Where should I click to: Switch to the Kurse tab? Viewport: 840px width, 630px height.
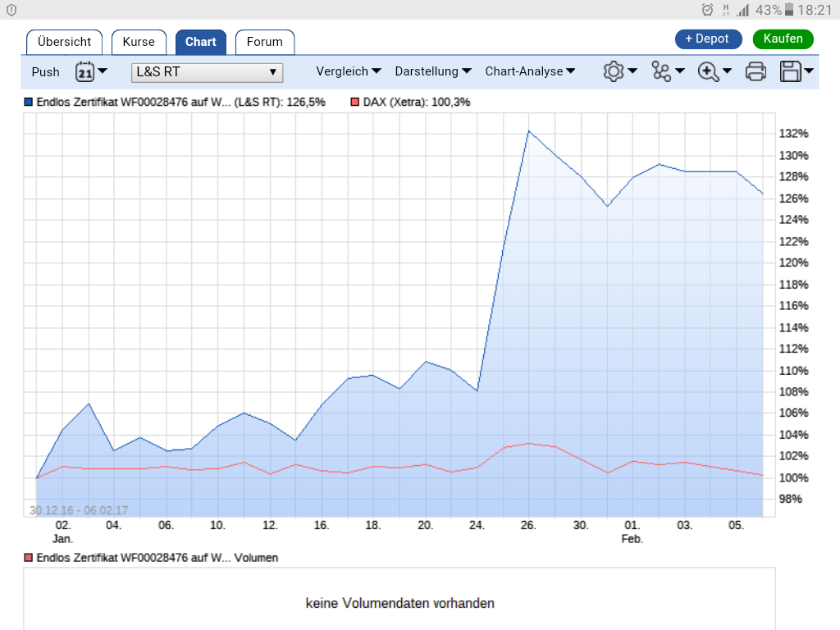click(138, 42)
